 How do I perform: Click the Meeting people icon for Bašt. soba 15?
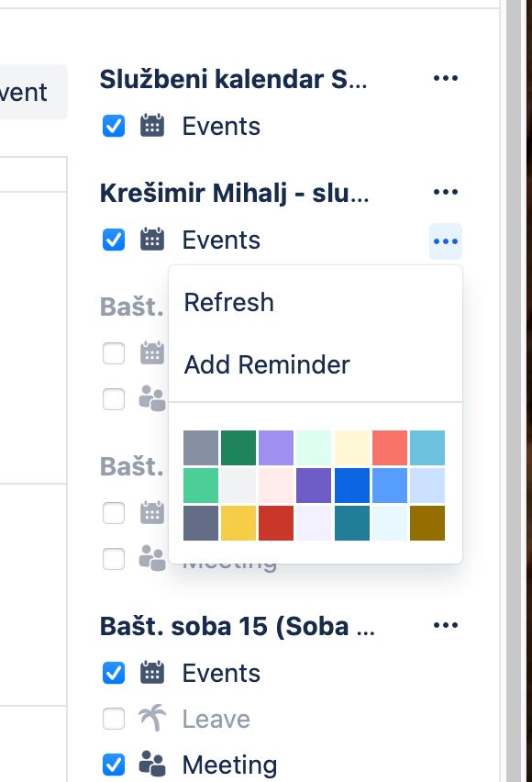click(152, 765)
